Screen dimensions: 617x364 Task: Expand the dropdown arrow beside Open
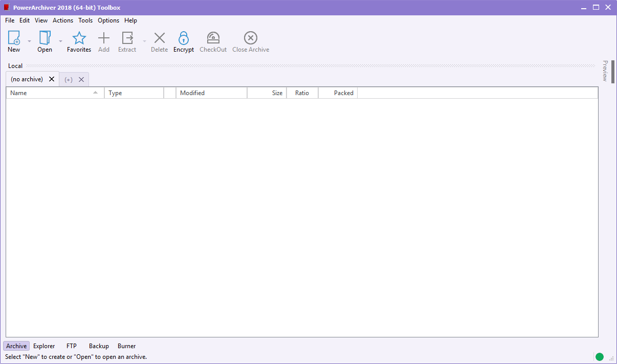click(60, 41)
